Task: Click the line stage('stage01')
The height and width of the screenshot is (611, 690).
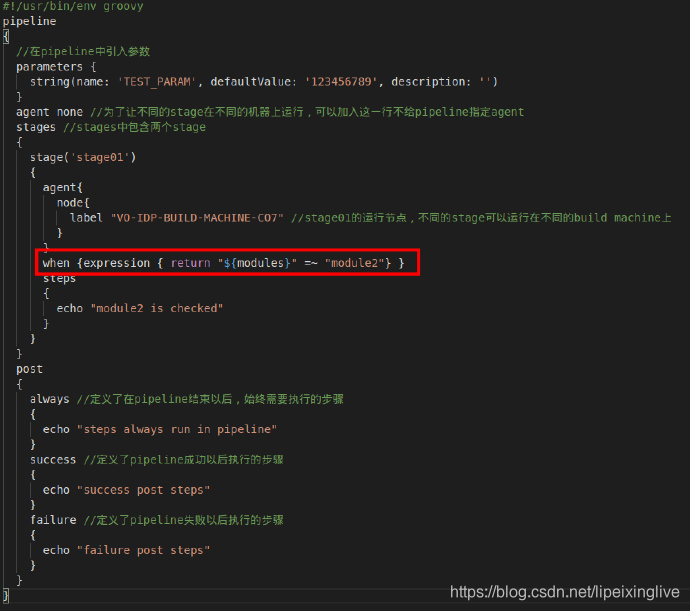Action: [83, 158]
